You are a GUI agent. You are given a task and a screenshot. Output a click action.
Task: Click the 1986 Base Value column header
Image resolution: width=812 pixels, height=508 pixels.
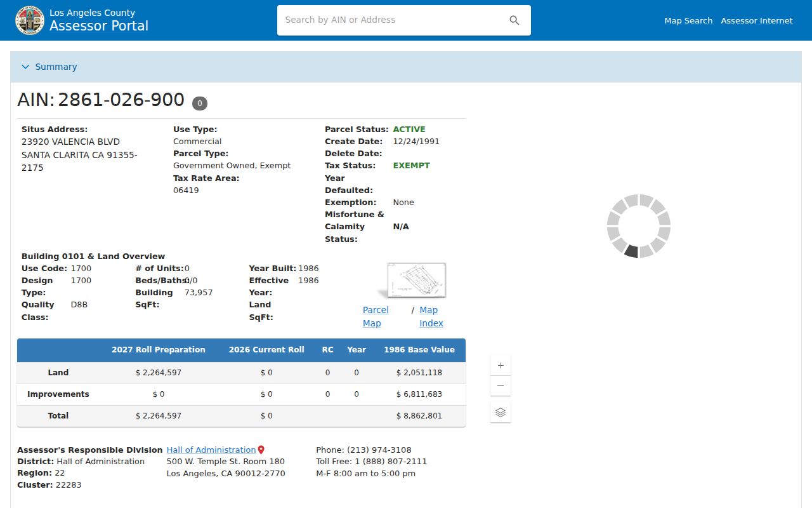tap(419, 350)
